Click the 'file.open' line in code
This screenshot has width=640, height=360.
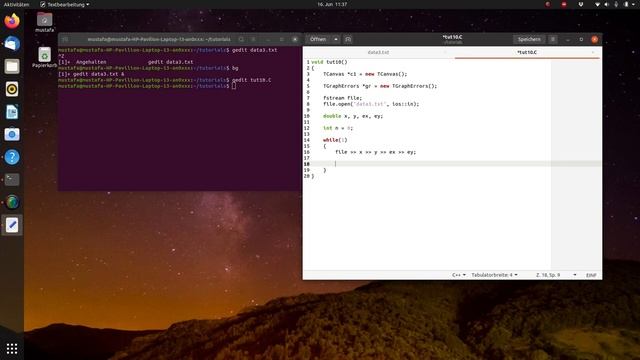tap(371, 104)
